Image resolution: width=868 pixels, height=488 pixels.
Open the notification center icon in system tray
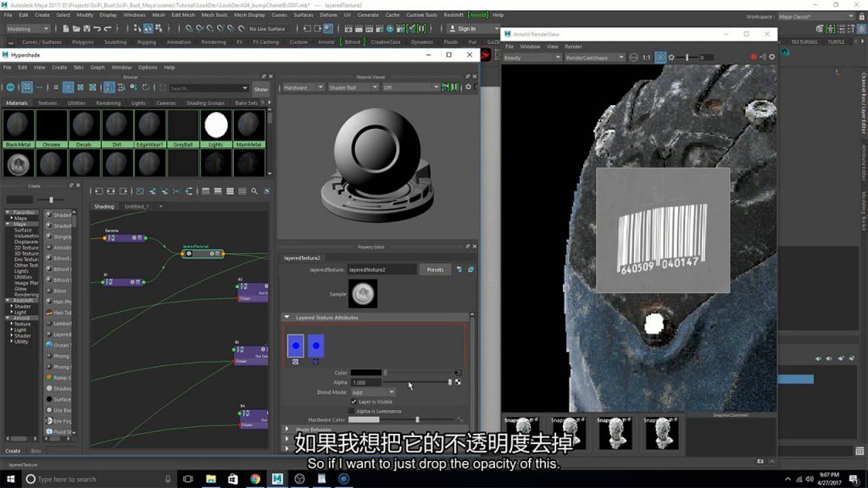point(854,480)
